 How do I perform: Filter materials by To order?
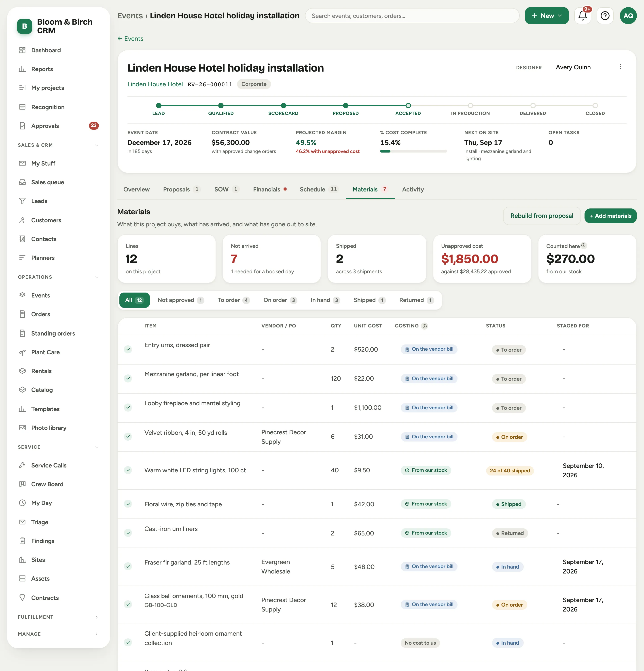point(233,300)
